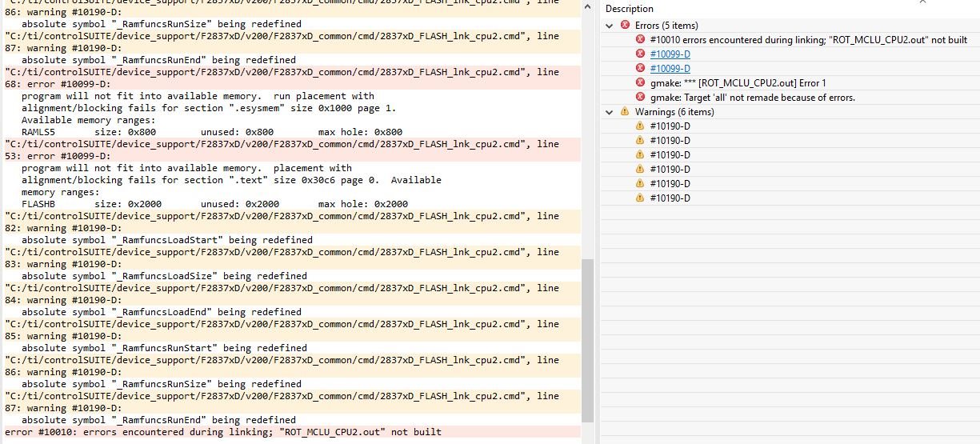Image resolution: width=980 pixels, height=444 pixels.
Task: Select gmake Target 'all' not remade entry
Action: [x=753, y=98]
